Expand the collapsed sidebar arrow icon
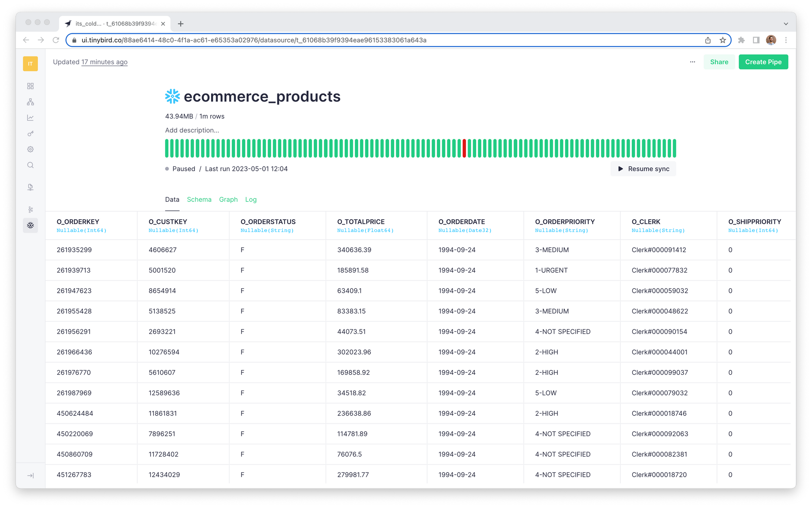Image resolution: width=812 pixels, height=508 pixels. pos(30,476)
